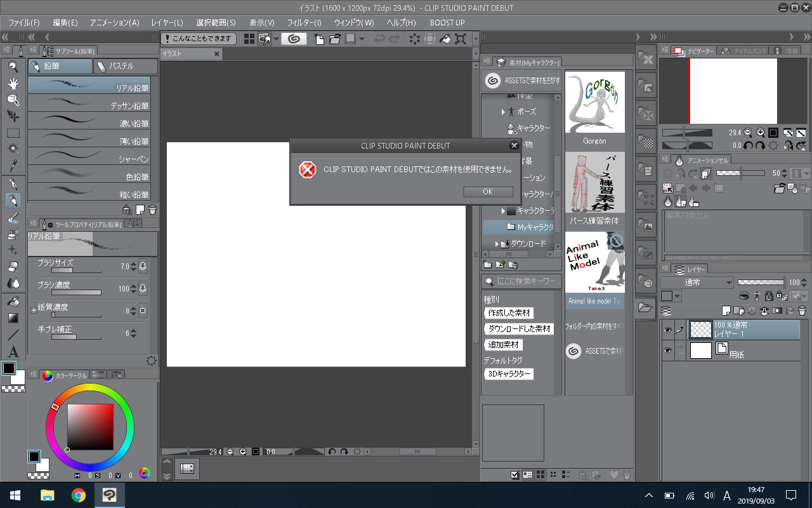Expand the ポーズ tree folder
Image resolution: width=812 pixels, height=508 pixels.
tap(504, 112)
